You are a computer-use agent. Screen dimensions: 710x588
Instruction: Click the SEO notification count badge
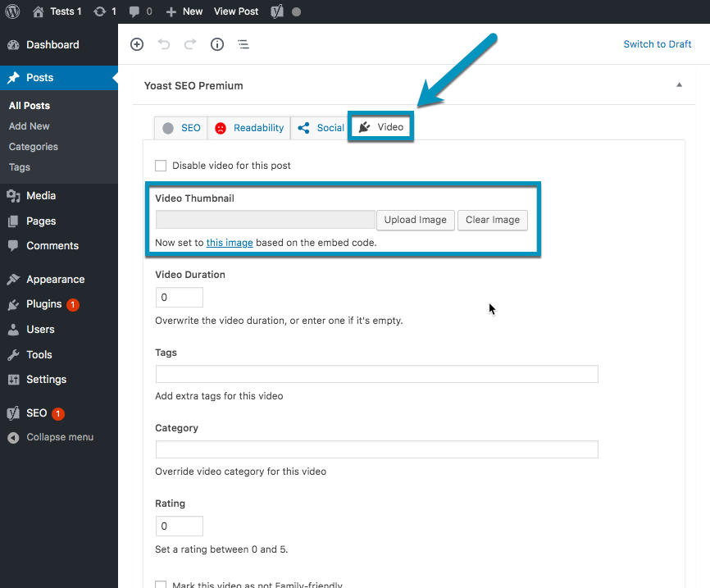[x=58, y=413]
